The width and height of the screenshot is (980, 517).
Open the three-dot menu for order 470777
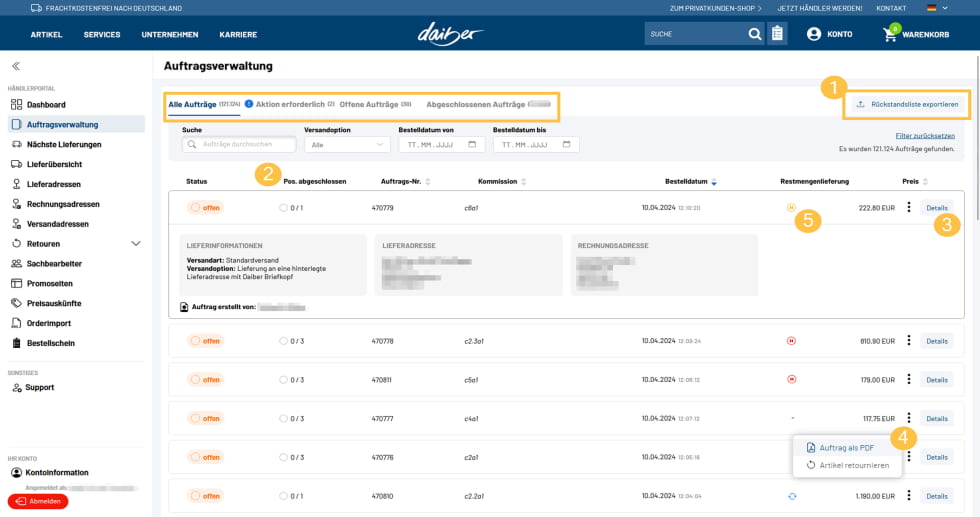pos(909,418)
